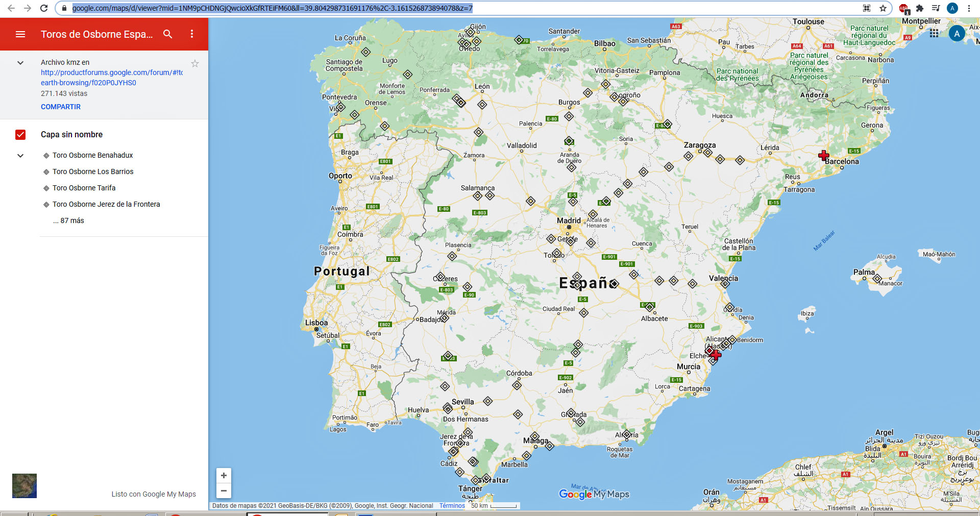The width and height of the screenshot is (980, 516).
Task: Open the QR code icon in address bar
Action: point(867,8)
